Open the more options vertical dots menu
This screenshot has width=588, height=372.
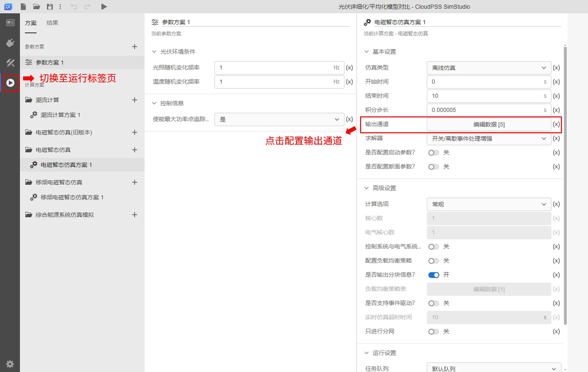(60, 7)
